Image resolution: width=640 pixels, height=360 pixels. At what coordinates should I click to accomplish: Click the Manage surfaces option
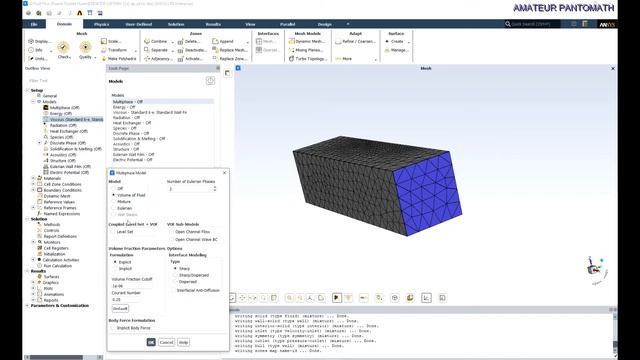pyautogui.click(x=396, y=50)
